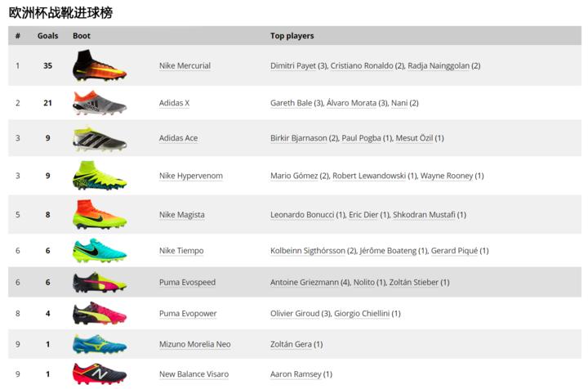Click the Adidas X boot image
This screenshot has width=588, height=389.
pyautogui.click(x=99, y=103)
